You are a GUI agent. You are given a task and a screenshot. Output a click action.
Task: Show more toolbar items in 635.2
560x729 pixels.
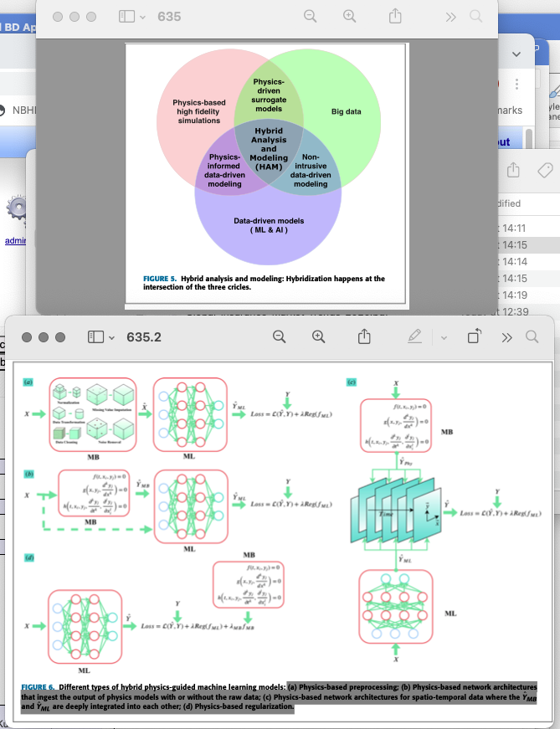tap(505, 336)
